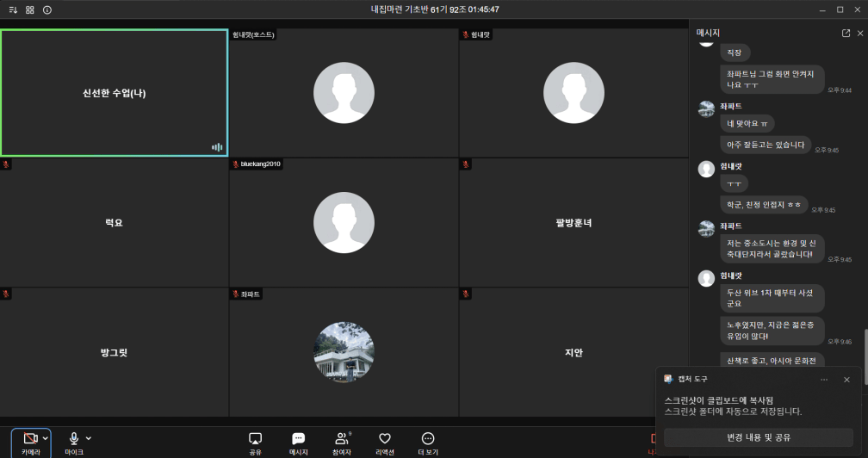Open the more (더 보기) options icon

428,439
